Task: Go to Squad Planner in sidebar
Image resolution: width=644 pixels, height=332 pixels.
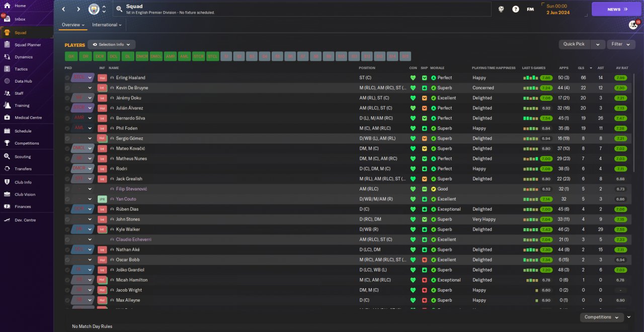Action: (x=28, y=45)
